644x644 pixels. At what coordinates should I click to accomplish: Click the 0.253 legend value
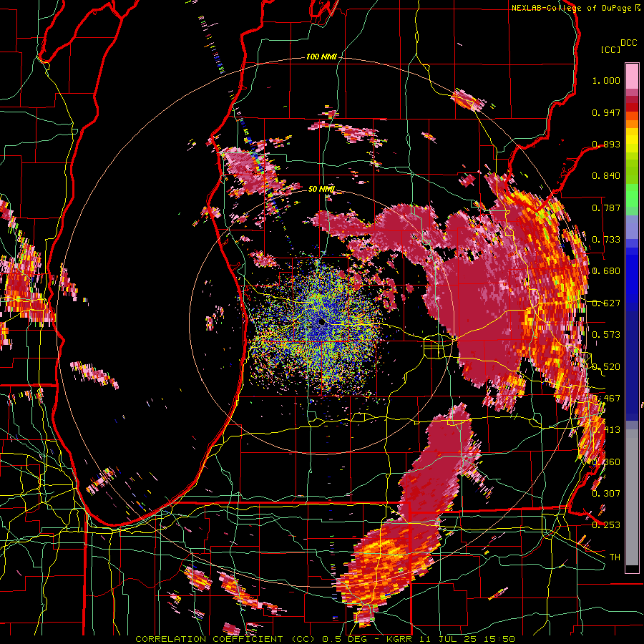pyautogui.click(x=606, y=525)
